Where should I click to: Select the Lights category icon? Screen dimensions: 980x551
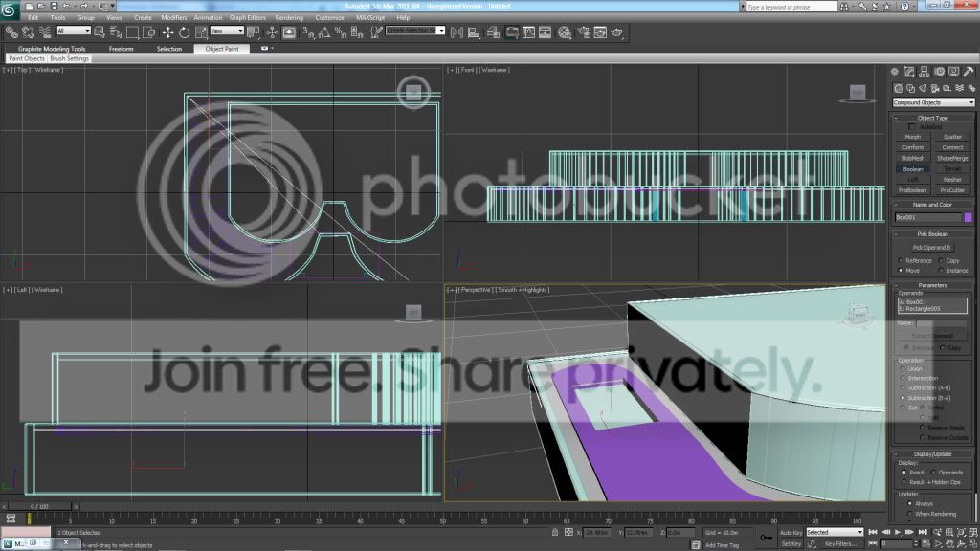coord(924,89)
